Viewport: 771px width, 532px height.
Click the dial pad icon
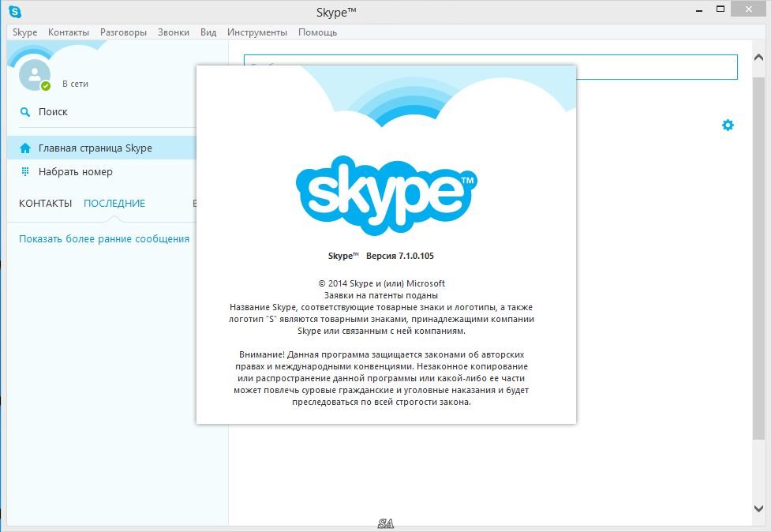(25, 171)
